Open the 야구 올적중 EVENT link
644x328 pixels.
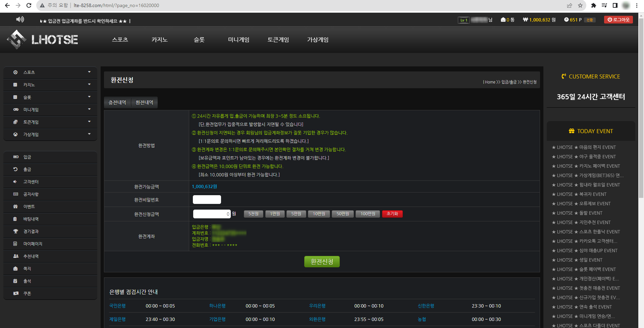click(x=584, y=157)
